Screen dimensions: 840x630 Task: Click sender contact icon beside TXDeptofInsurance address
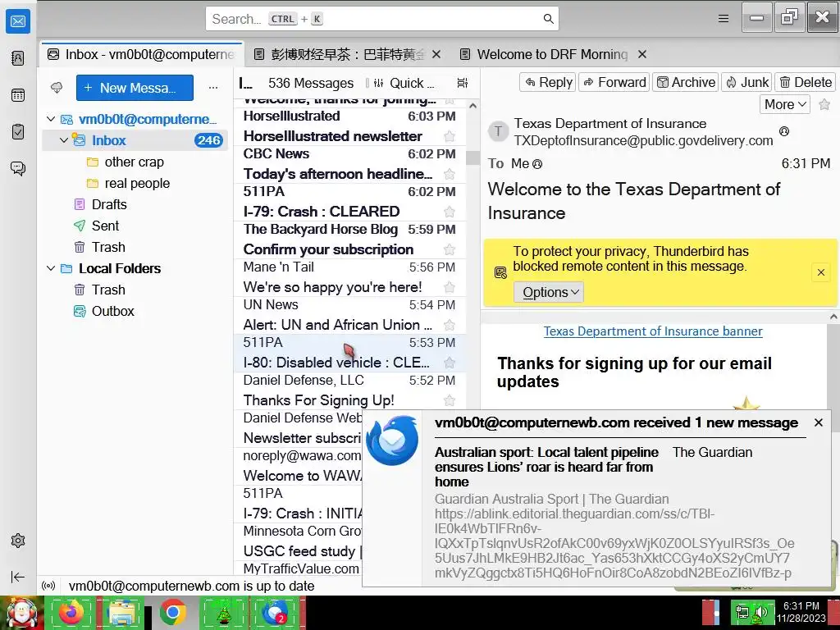tap(783, 131)
